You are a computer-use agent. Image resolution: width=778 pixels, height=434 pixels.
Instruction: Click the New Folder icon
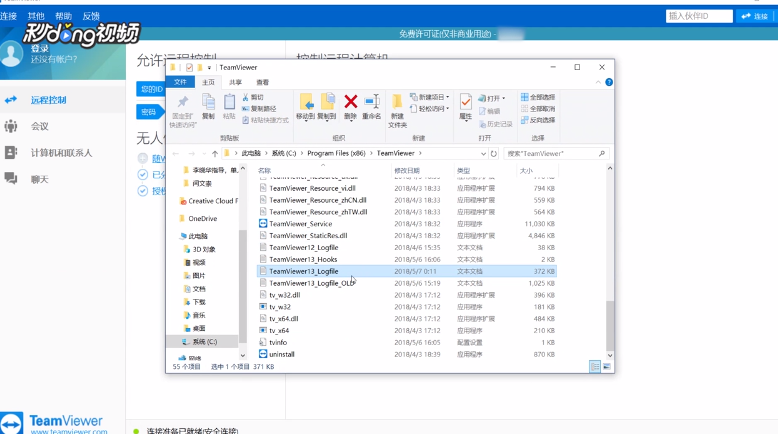pos(397,102)
